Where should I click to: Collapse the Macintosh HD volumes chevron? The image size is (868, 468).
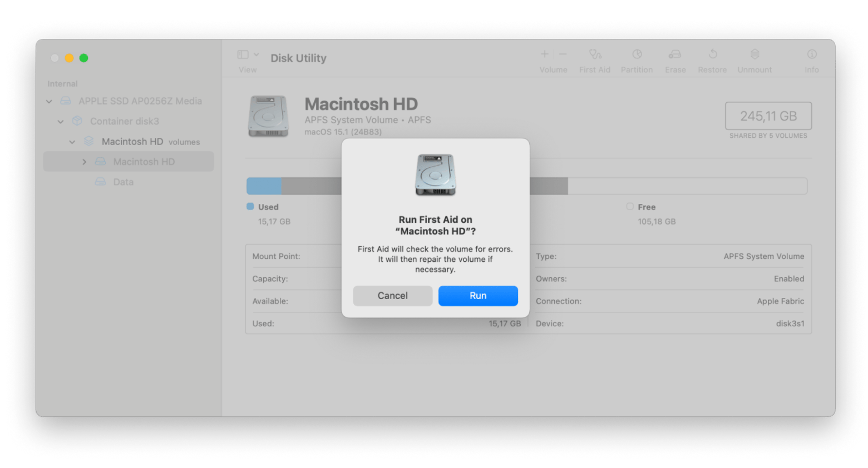pos(72,142)
